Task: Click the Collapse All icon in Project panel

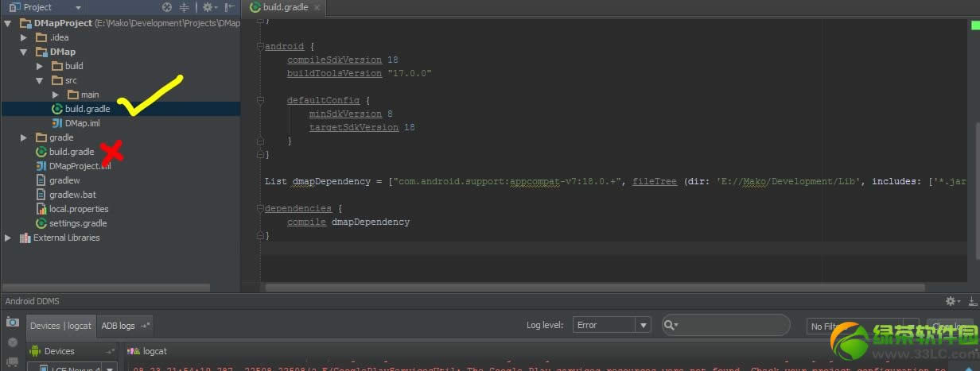Action: pyautogui.click(x=185, y=7)
